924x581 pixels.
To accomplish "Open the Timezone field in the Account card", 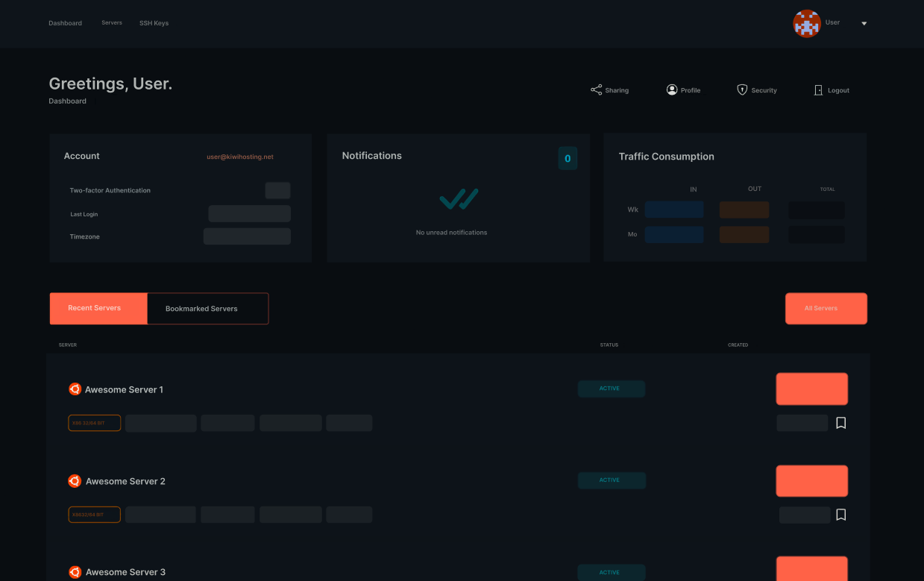I will [247, 236].
